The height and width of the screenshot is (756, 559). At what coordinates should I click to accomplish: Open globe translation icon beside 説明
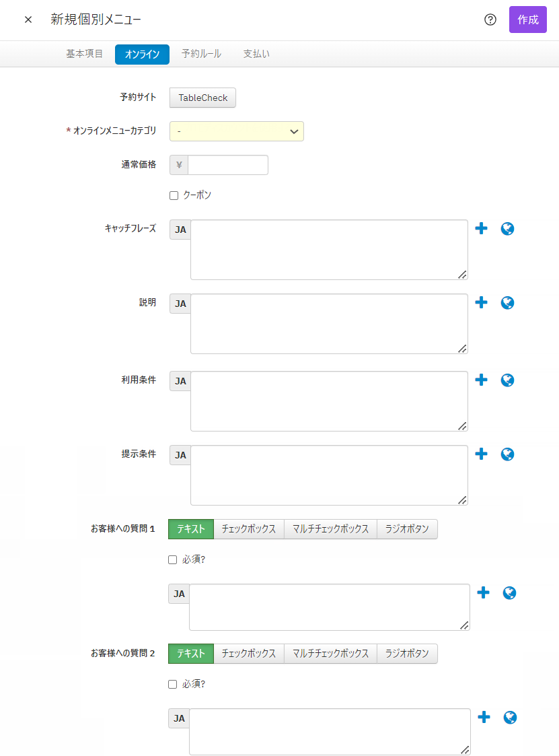pyautogui.click(x=508, y=303)
